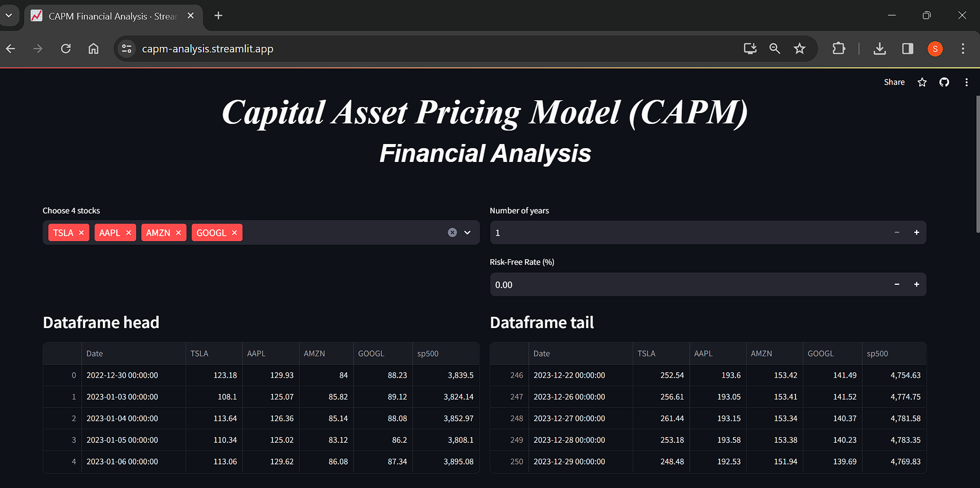Open the Streamlit app kebab menu
The height and width of the screenshot is (488, 980).
pyautogui.click(x=966, y=82)
